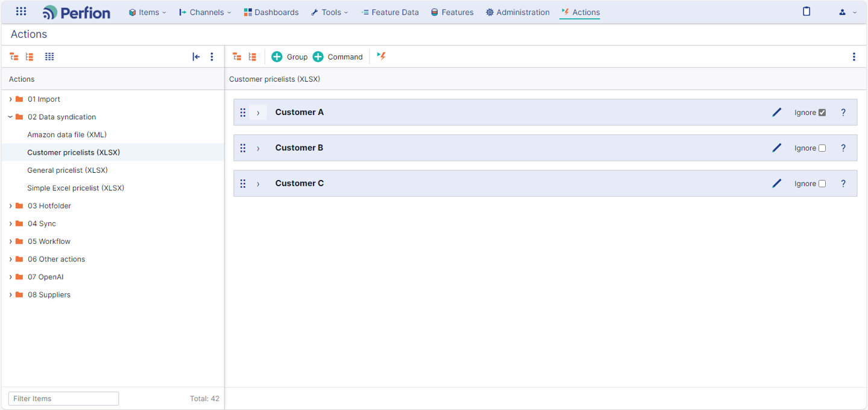Go to Dashboards
The image size is (868, 410).
(271, 12)
